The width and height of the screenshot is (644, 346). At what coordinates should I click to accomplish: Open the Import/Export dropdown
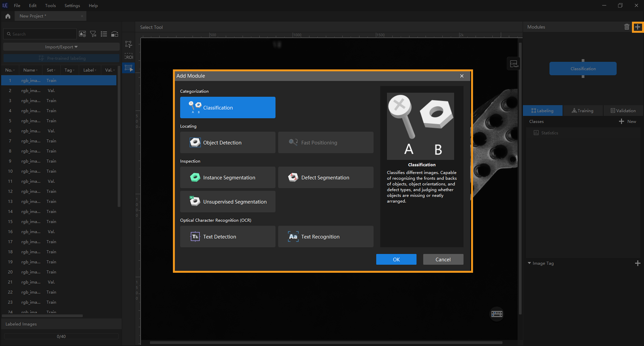[x=61, y=47]
